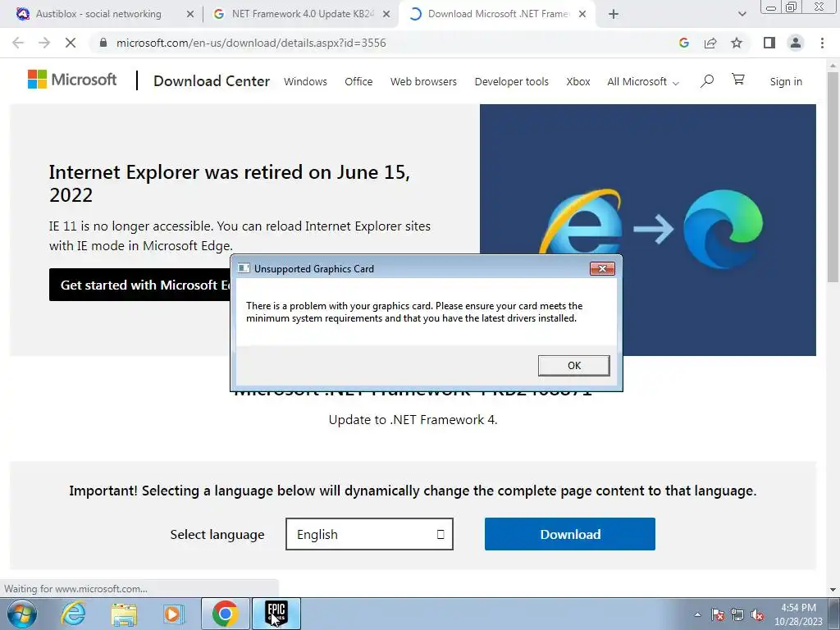The height and width of the screenshot is (630, 840).
Task: Click Chrome taskbar icon
Action: pyautogui.click(x=225, y=614)
